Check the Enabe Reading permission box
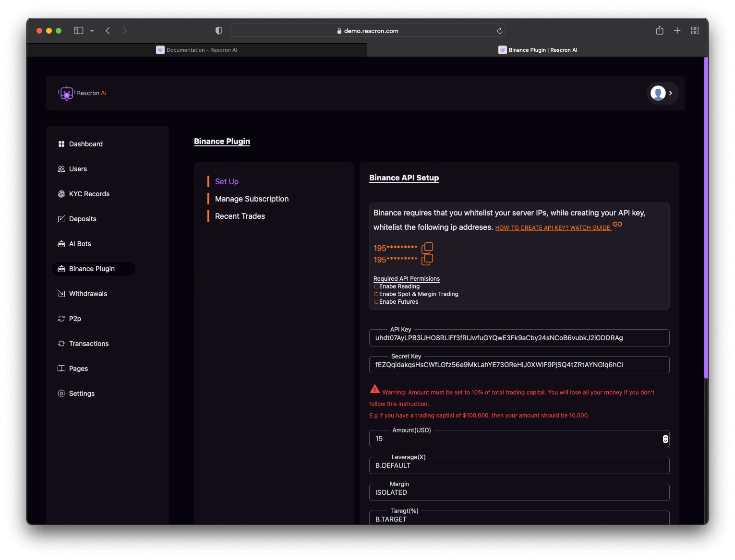This screenshot has height=560, width=735. (376, 286)
